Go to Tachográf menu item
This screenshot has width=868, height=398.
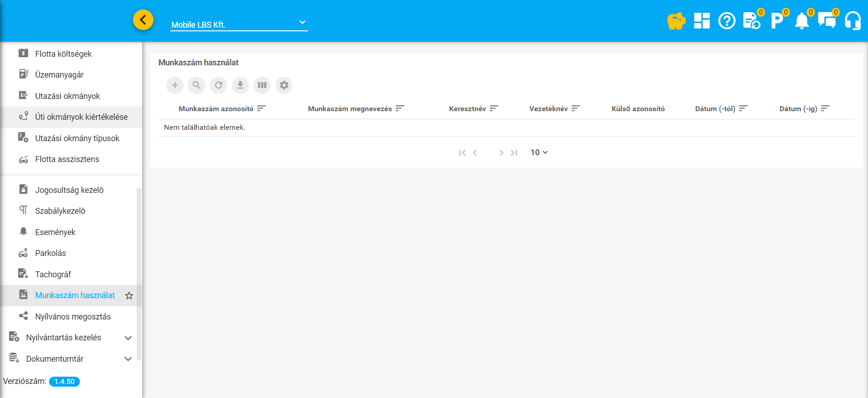click(x=53, y=275)
